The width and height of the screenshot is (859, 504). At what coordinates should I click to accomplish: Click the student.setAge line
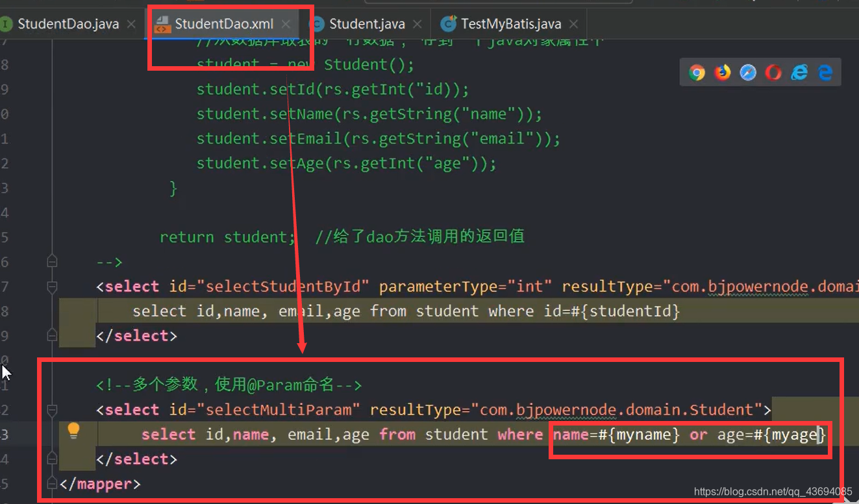click(x=347, y=163)
